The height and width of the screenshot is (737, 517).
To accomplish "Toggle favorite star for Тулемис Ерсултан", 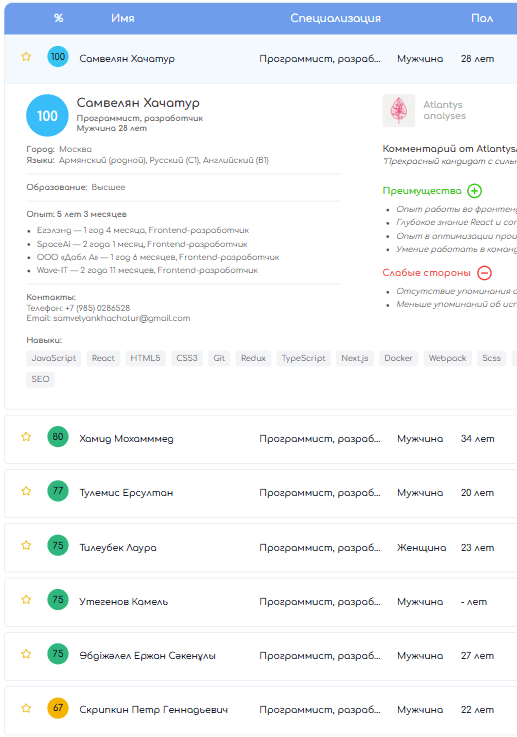I will [x=26, y=491].
